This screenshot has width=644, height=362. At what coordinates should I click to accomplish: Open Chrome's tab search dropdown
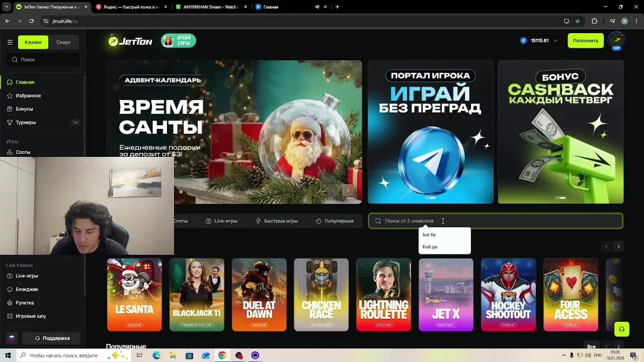coord(7,7)
